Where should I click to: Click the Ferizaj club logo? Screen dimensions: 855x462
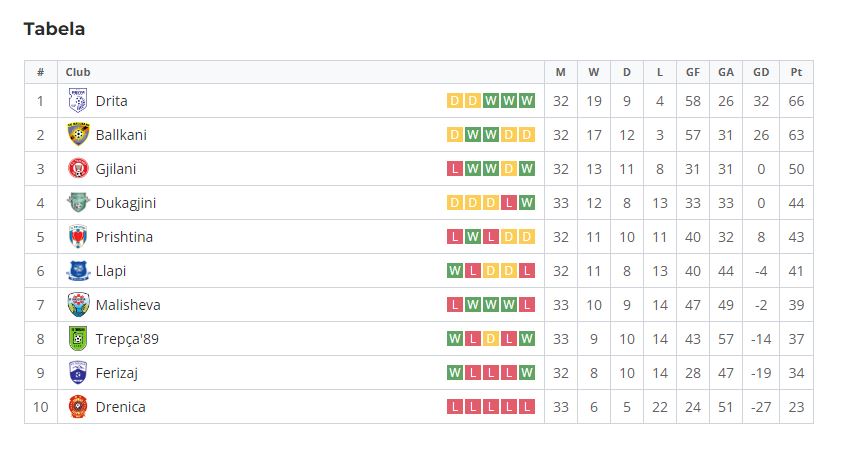[78, 373]
